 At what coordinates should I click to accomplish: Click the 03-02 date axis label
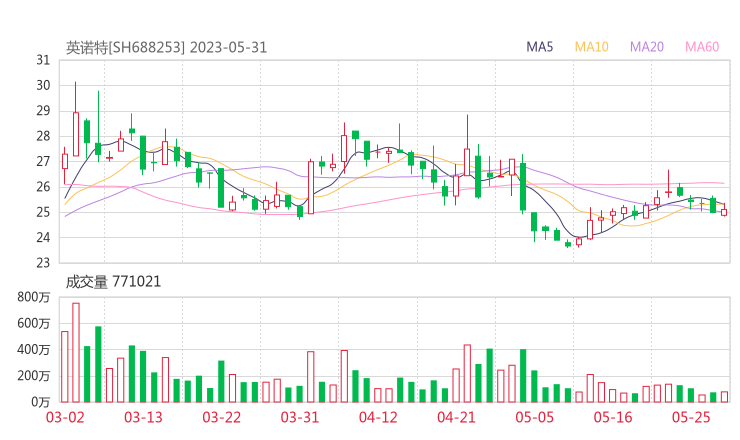(65, 417)
